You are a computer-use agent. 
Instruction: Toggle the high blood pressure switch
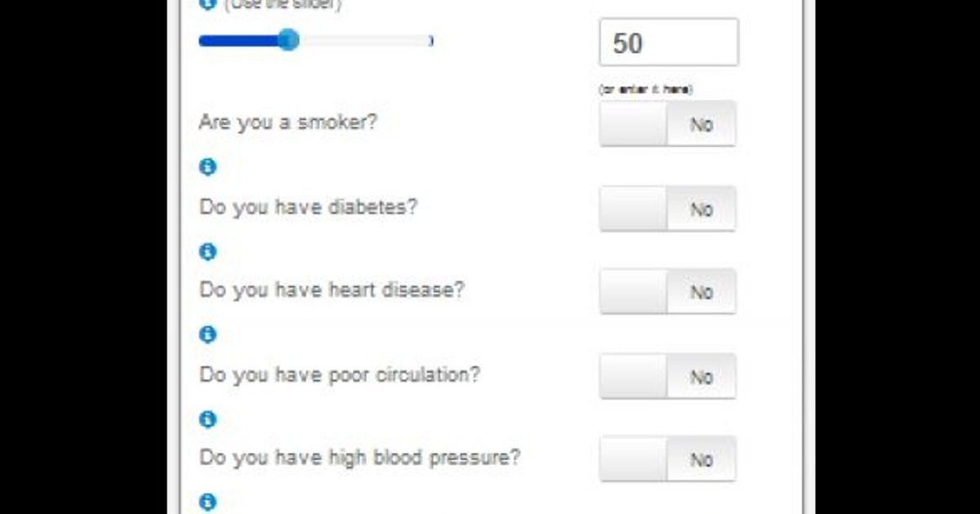point(667,459)
